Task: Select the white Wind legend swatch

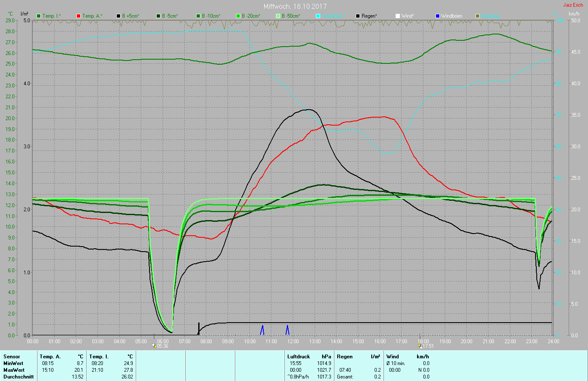Action: (x=398, y=16)
